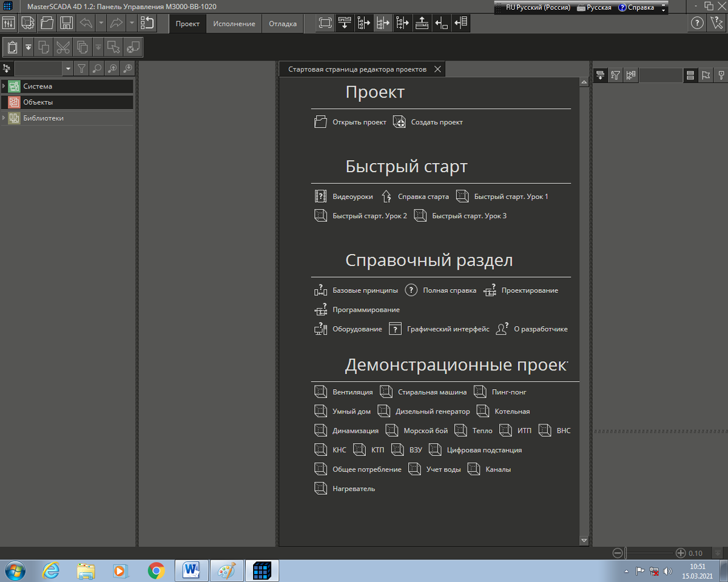728x582 pixels.
Task: Click the help question mark icon at top right
Action: click(x=698, y=24)
